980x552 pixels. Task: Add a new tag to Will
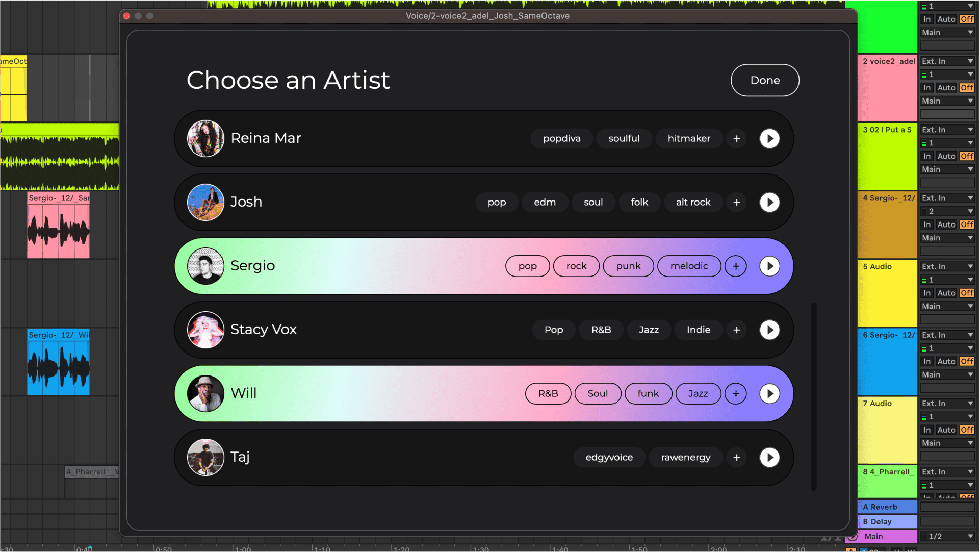736,393
